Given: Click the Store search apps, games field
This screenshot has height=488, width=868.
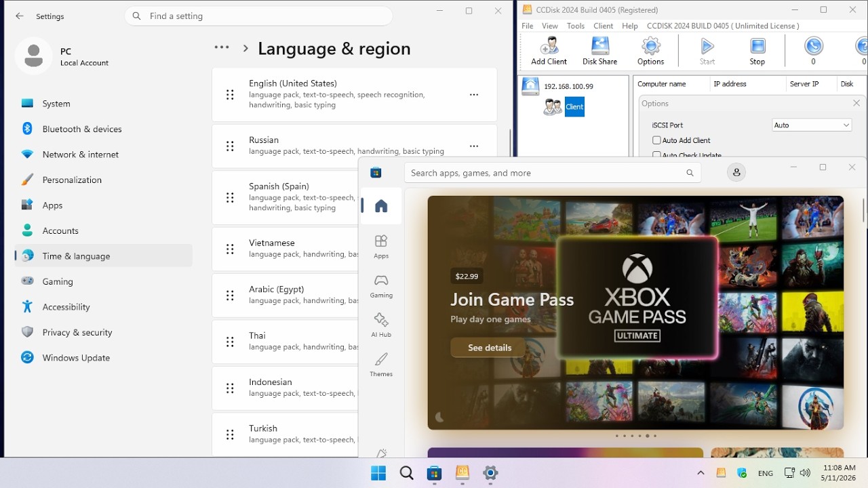Looking at the screenshot, I should (x=553, y=173).
